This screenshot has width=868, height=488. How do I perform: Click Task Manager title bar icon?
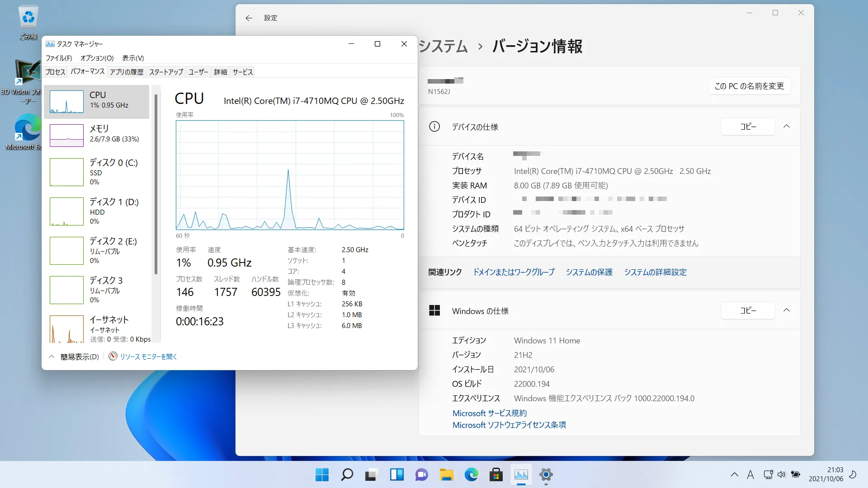pyautogui.click(x=50, y=44)
